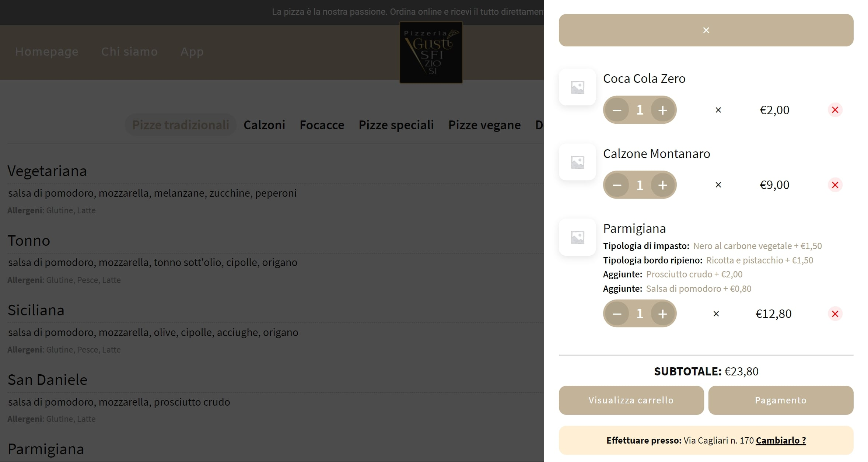The height and width of the screenshot is (462, 868).
Task: Decrease Coca Cola Zero quantity
Action: coord(617,110)
